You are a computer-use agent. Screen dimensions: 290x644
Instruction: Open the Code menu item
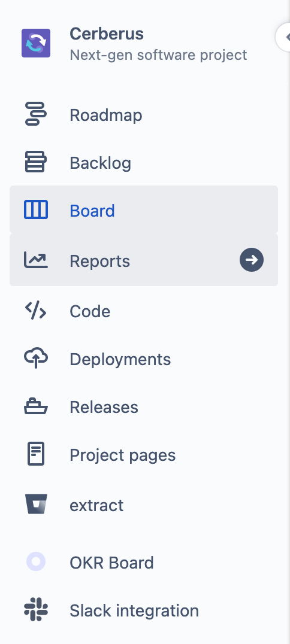coord(144,311)
